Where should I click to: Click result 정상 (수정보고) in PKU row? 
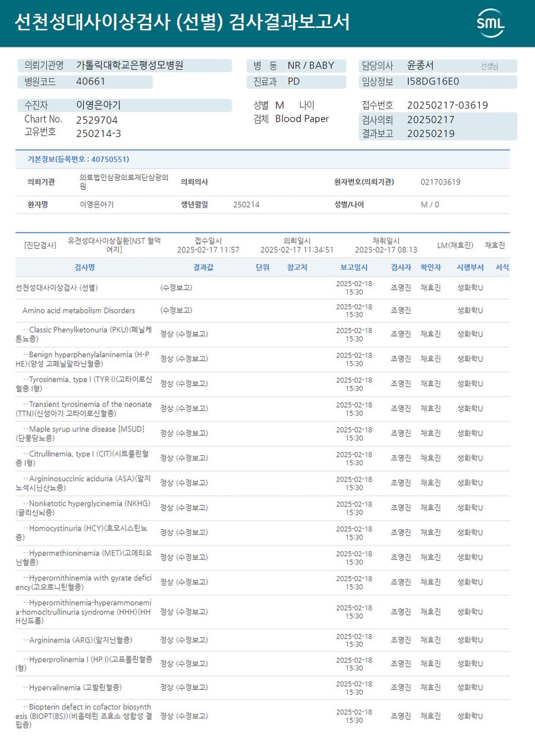click(184, 334)
